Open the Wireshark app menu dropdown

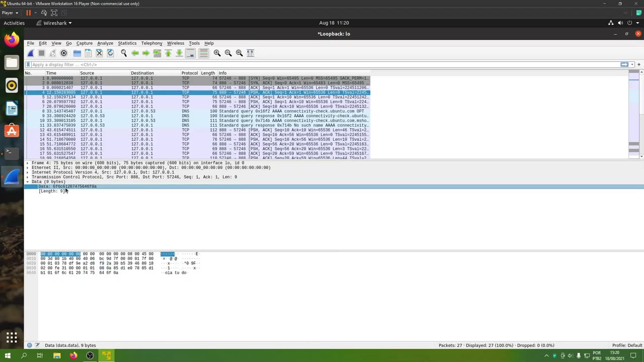[x=54, y=23]
